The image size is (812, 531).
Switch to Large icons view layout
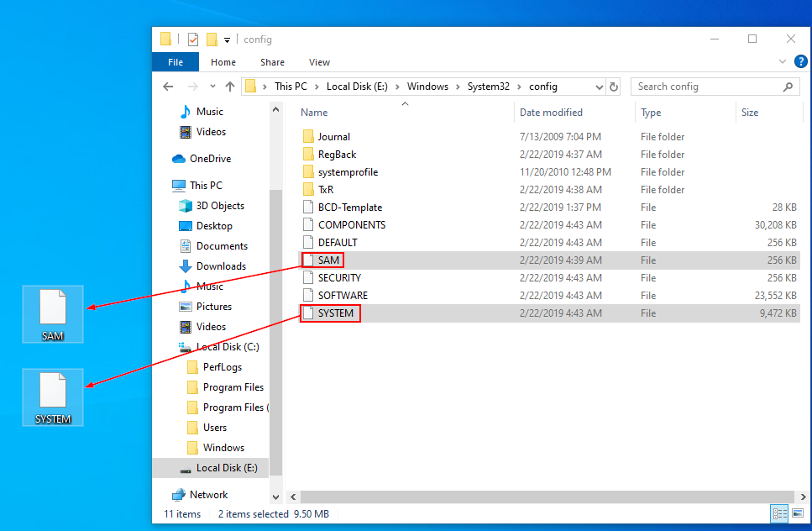pos(798,513)
